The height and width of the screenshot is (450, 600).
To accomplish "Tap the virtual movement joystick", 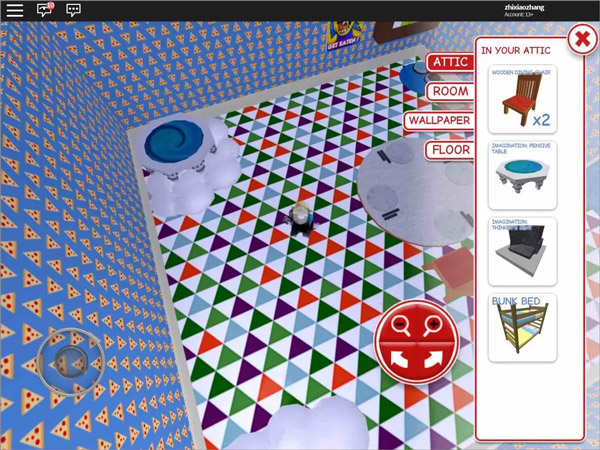I will point(69,360).
